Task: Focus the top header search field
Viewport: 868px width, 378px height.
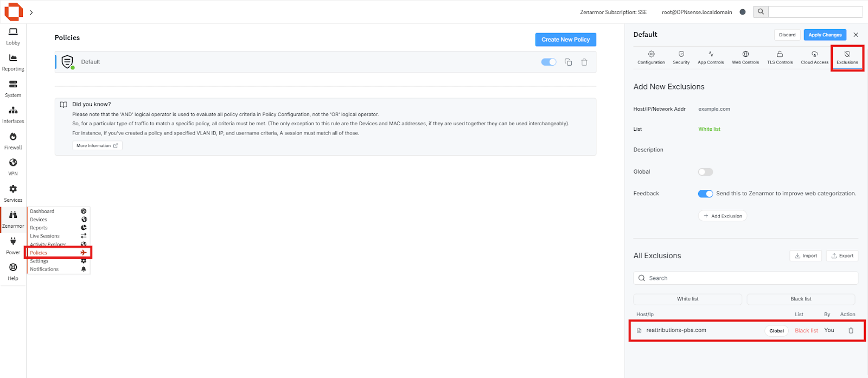Action: tap(815, 12)
